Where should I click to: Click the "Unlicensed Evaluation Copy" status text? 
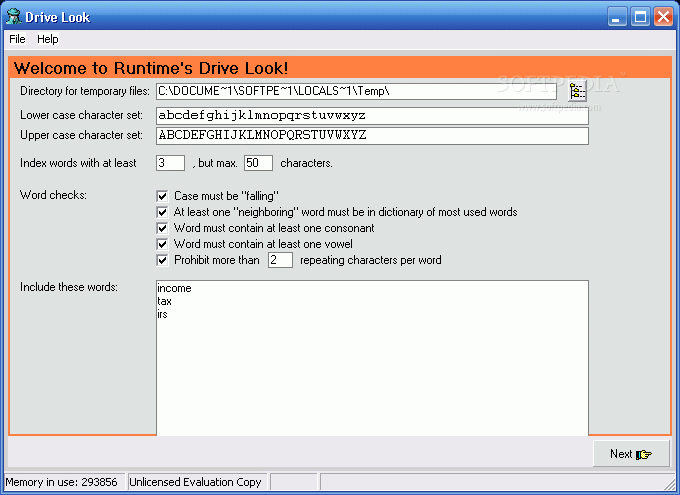195,482
